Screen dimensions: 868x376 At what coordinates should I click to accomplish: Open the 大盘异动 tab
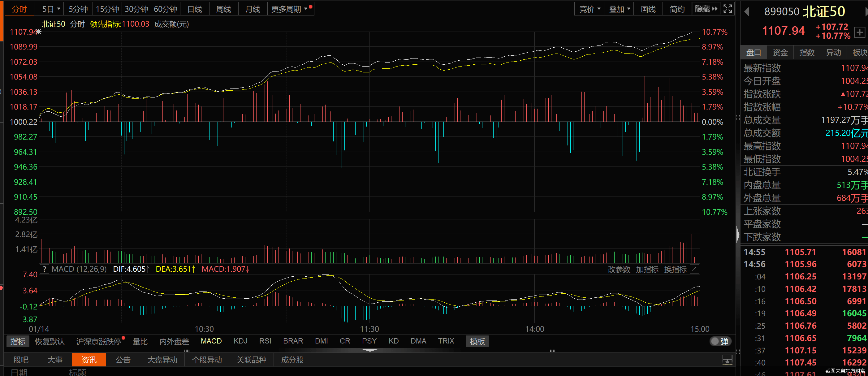pyautogui.click(x=162, y=360)
